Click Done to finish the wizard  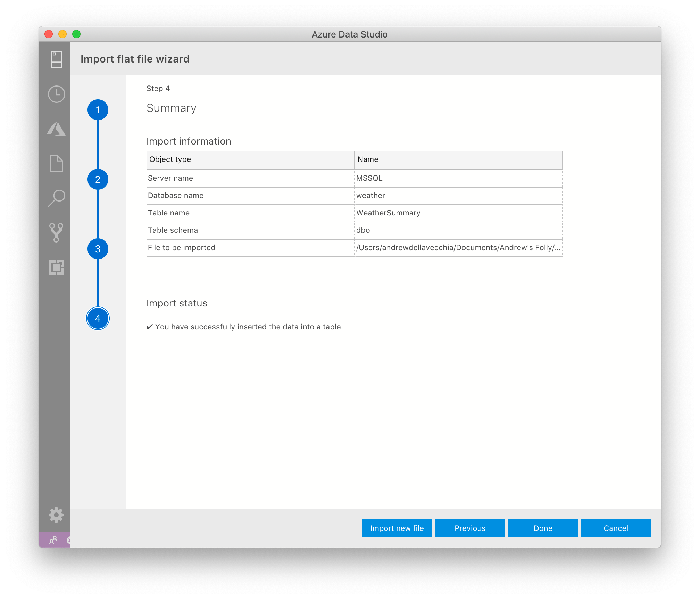(543, 528)
